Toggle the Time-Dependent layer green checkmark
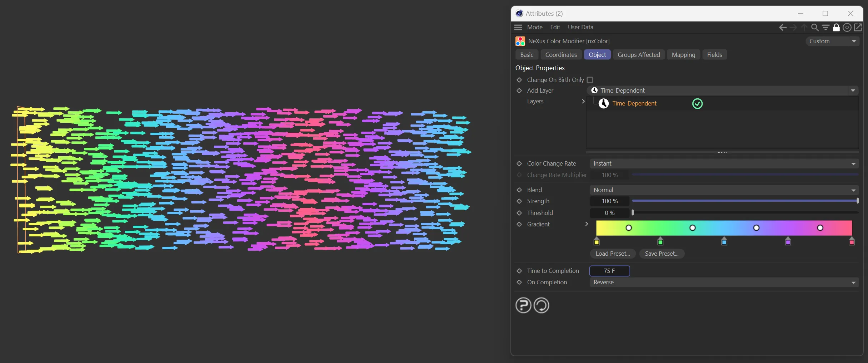The height and width of the screenshot is (363, 868). pos(697,104)
